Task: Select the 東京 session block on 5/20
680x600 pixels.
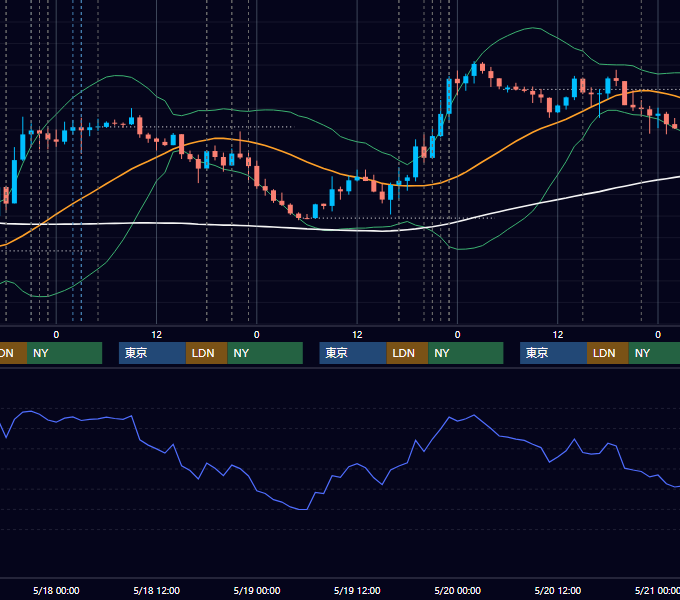Action: (x=553, y=353)
